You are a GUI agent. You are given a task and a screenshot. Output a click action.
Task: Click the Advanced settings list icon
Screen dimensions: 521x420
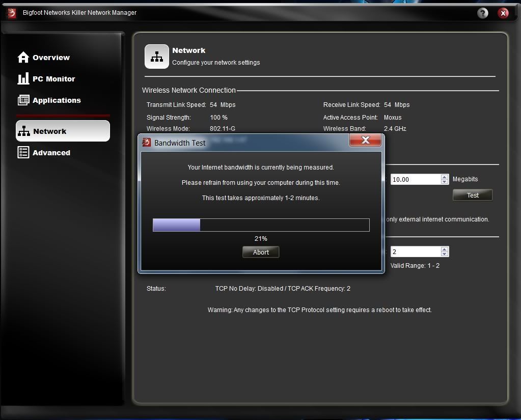coord(23,152)
